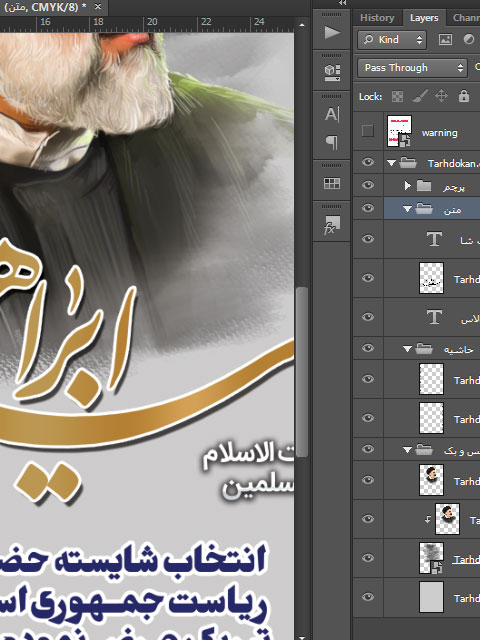Click the solid gray layer thumbnail
This screenshot has height=640, width=480.
(431, 597)
